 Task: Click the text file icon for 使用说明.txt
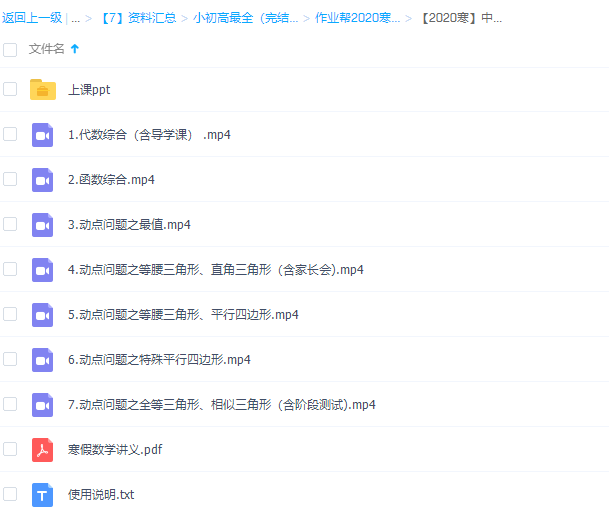[42, 495]
